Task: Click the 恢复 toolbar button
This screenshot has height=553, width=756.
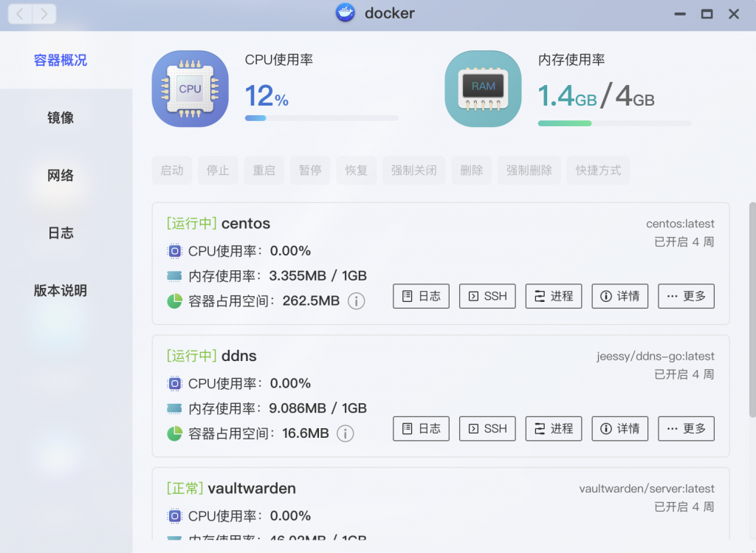Action: [x=357, y=171]
